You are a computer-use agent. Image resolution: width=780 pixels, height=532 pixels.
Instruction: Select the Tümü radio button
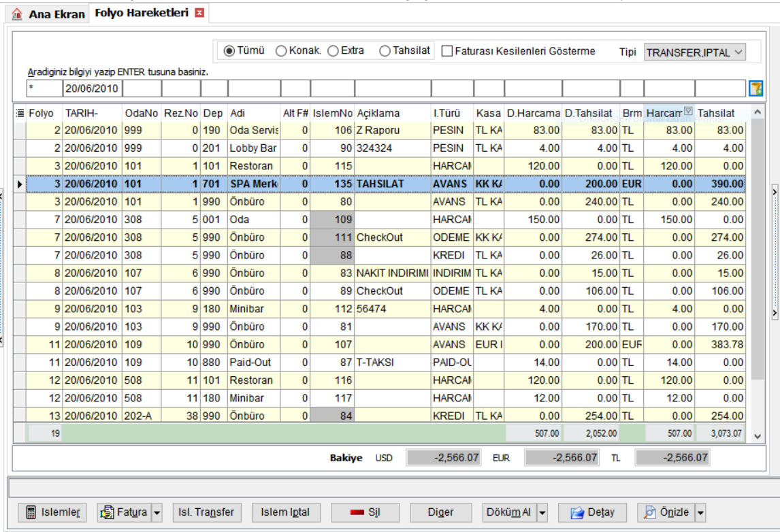click(x=229, y=51)
